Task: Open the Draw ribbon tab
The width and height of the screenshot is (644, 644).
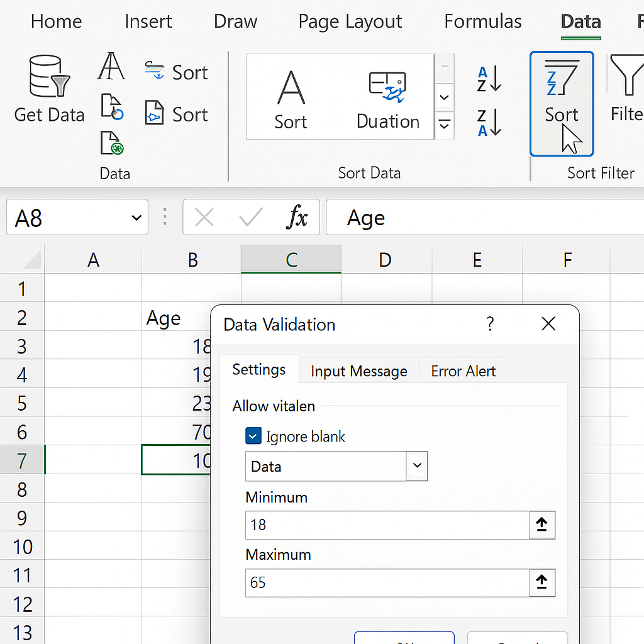Action: 235,21
